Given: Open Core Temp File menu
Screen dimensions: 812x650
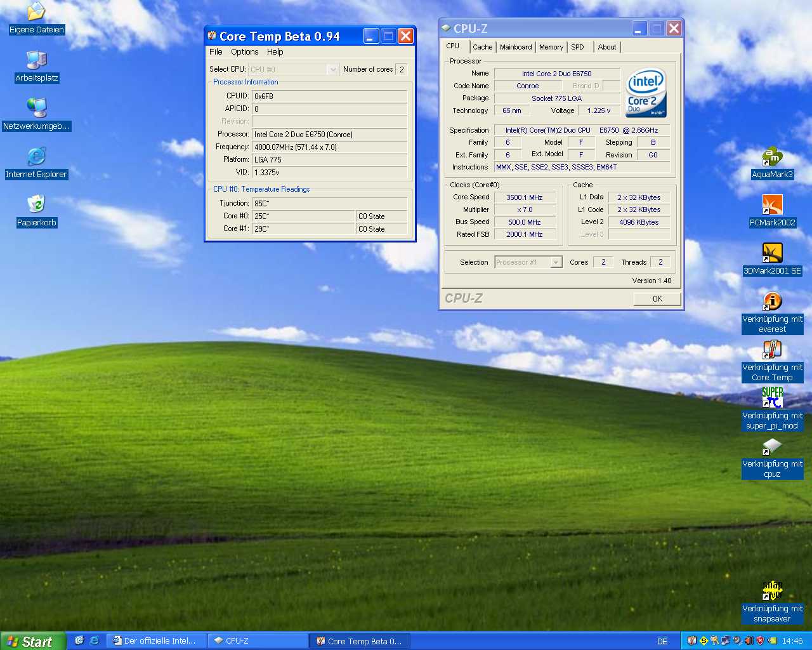Looking at the screenshot, I should pyautogui.click(x=216, y=52).
